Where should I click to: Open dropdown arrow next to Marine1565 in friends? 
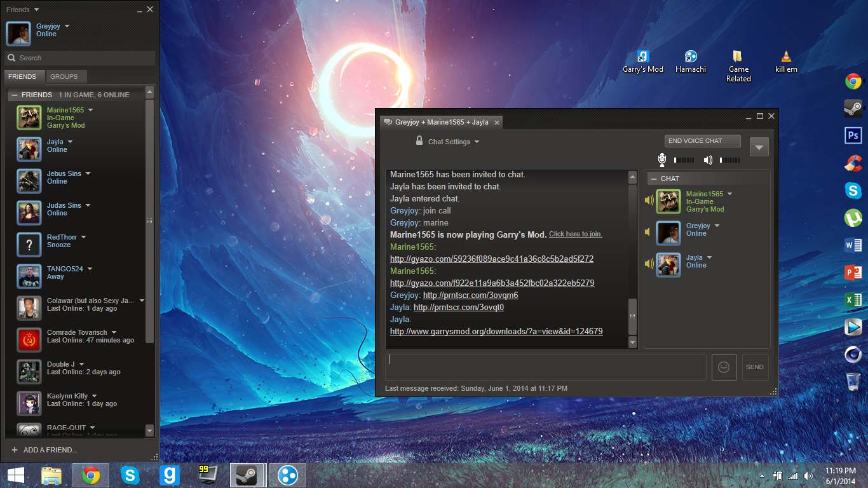[90, 110]
